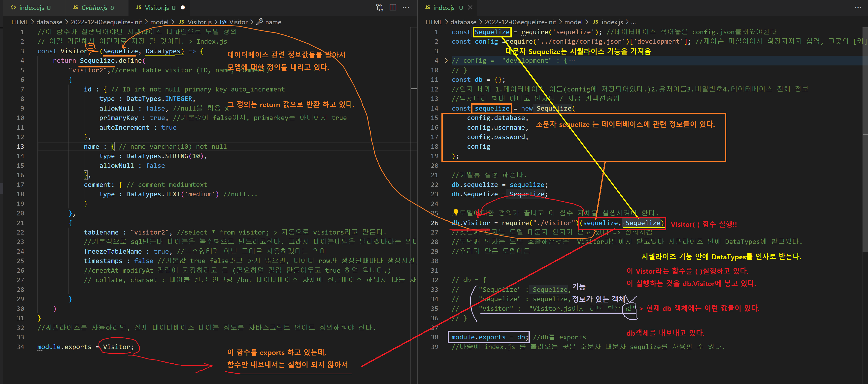
Task: Select the Visitor.js editor tab
Action: pyautogui.click(x=157, y=7)
